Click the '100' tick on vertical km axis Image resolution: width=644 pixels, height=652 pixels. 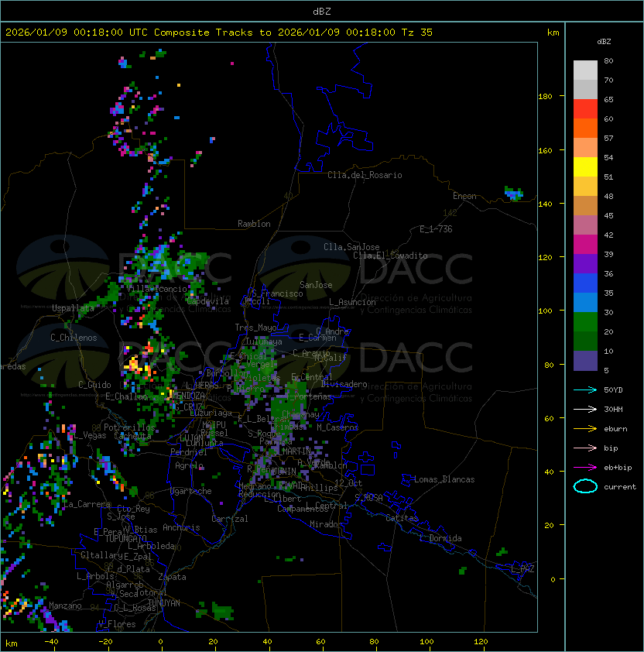coord(545,311)
